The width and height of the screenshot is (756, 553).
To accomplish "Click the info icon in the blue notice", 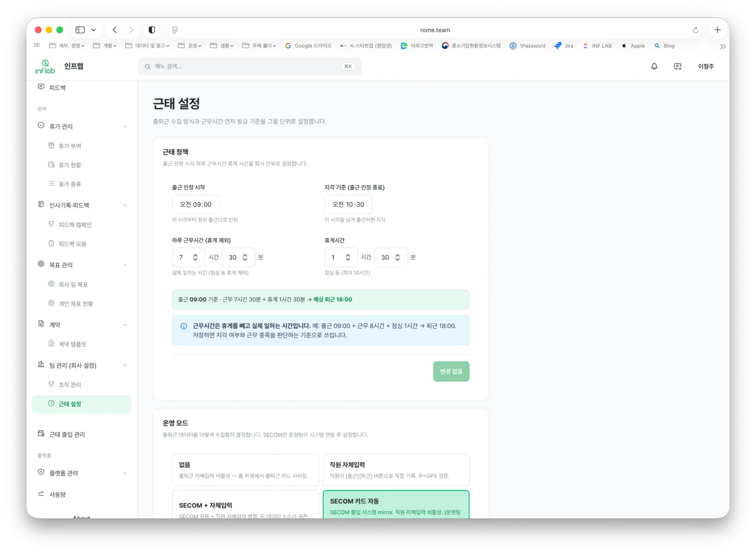I will pyautogui.click(x=184, y=326).
